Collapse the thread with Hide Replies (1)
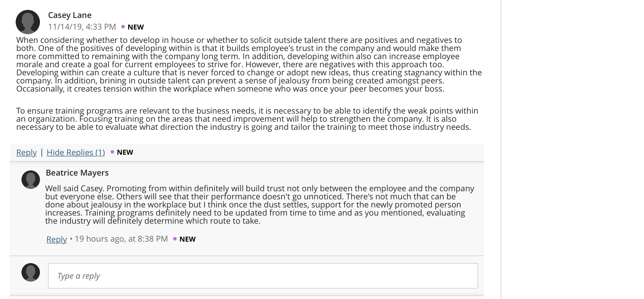This screenshot has height=299, width=644. (x=76, y=152)
